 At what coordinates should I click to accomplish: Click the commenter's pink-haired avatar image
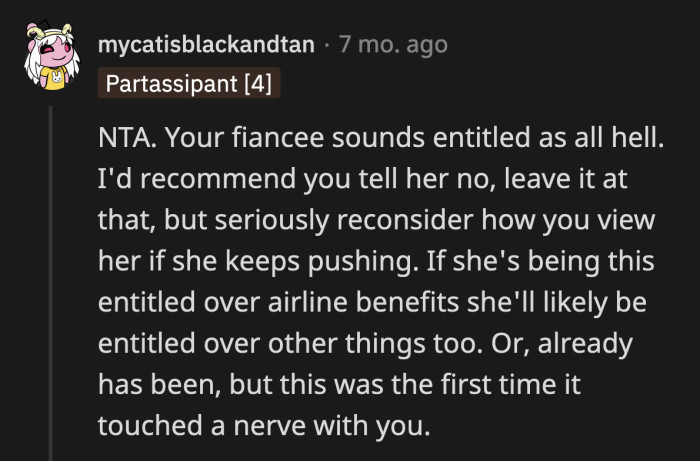point(51,59)
